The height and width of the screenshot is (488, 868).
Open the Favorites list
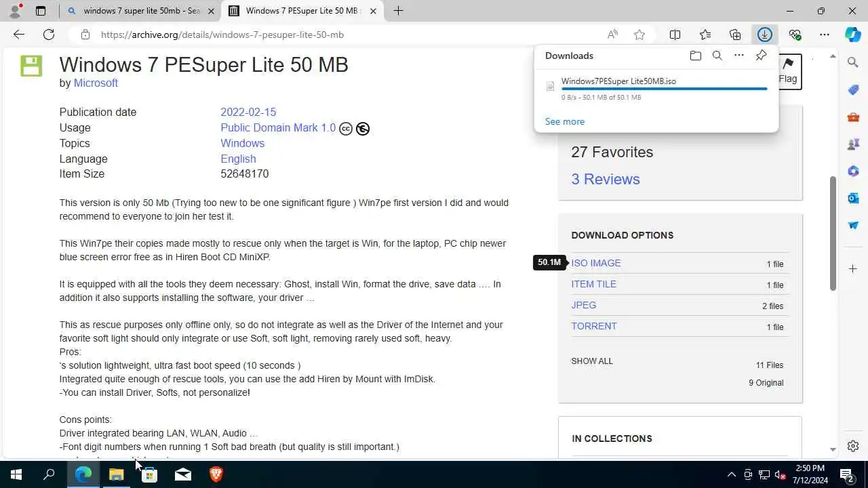705,35
